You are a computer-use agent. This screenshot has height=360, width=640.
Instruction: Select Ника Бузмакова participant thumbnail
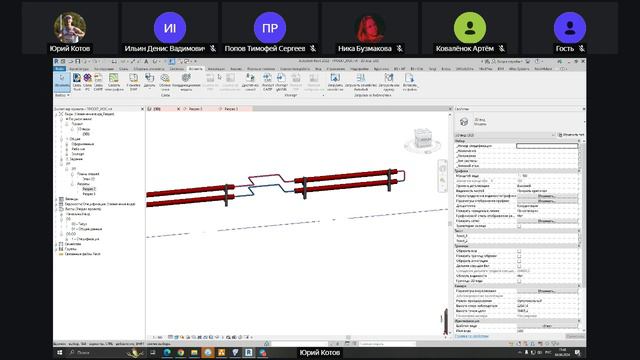tap(370, 28)
